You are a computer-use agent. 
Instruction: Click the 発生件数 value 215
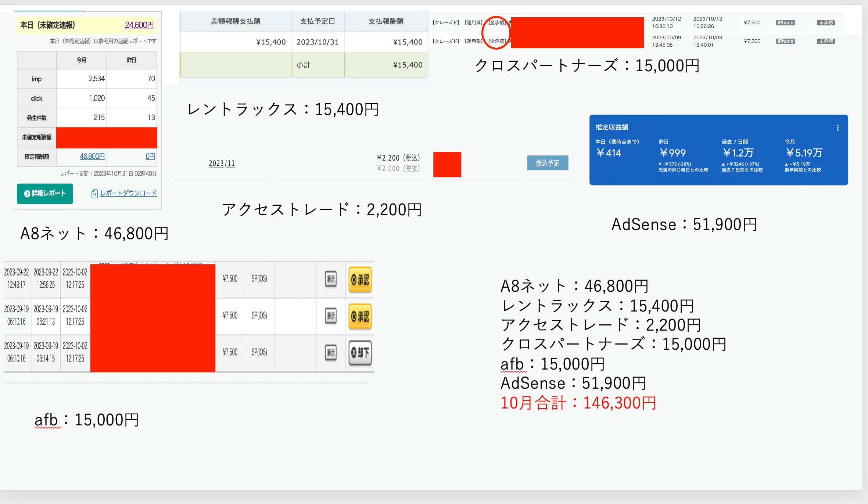tap(99, 118)
